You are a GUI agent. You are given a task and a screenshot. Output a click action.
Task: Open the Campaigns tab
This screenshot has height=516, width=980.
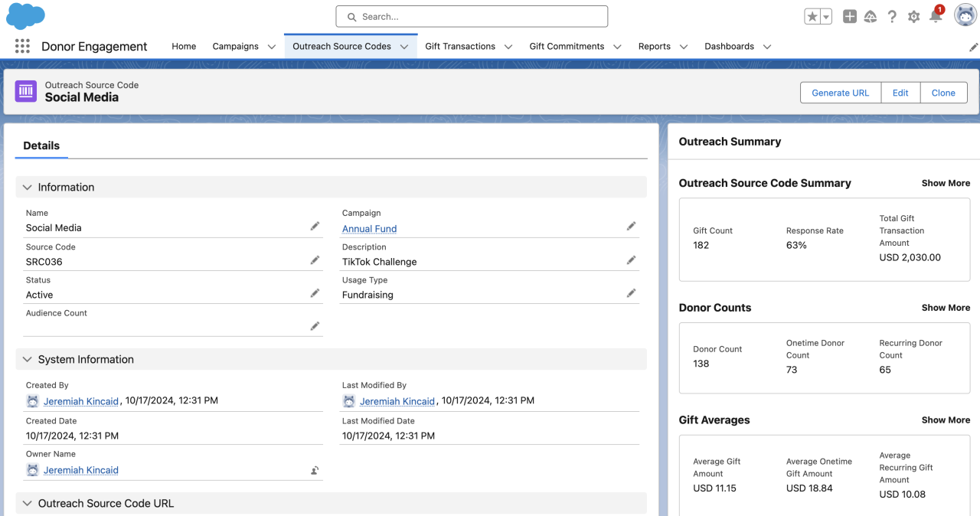coord(236,46)
